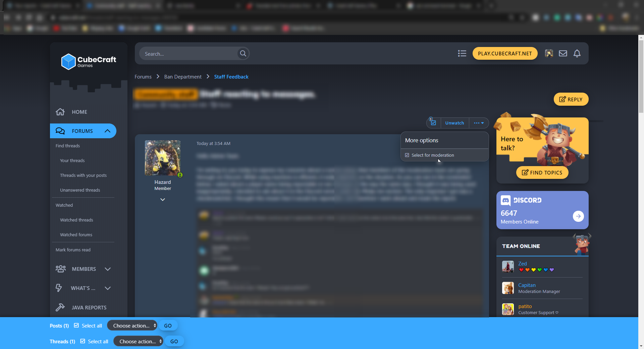Open the user avatar icon in header
Screen dimensions: 644x349
549,53
